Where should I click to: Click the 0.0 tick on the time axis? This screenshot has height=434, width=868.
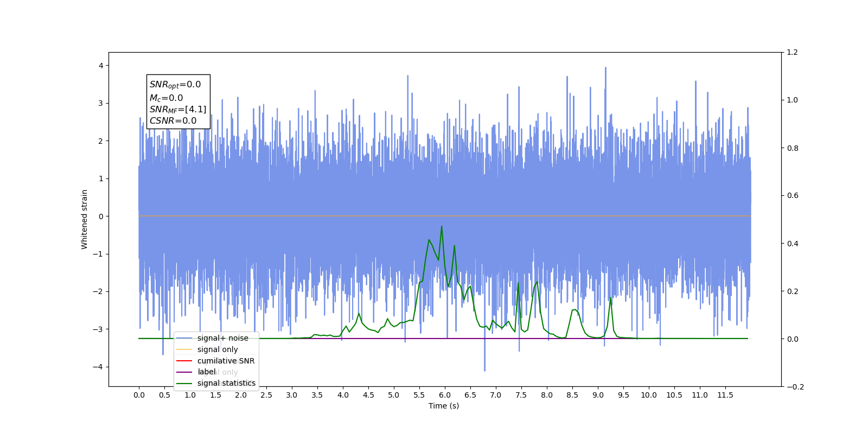(139, 395)
